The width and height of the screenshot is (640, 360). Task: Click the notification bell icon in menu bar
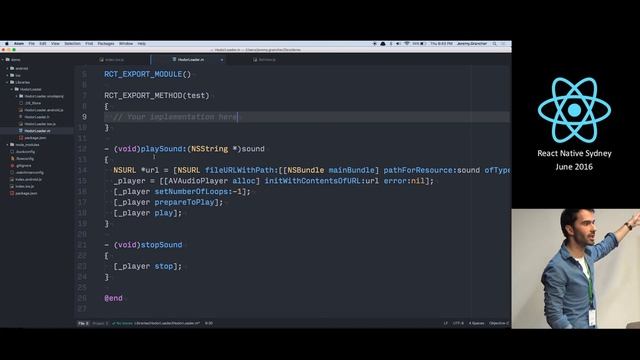[x=383, y=44]
